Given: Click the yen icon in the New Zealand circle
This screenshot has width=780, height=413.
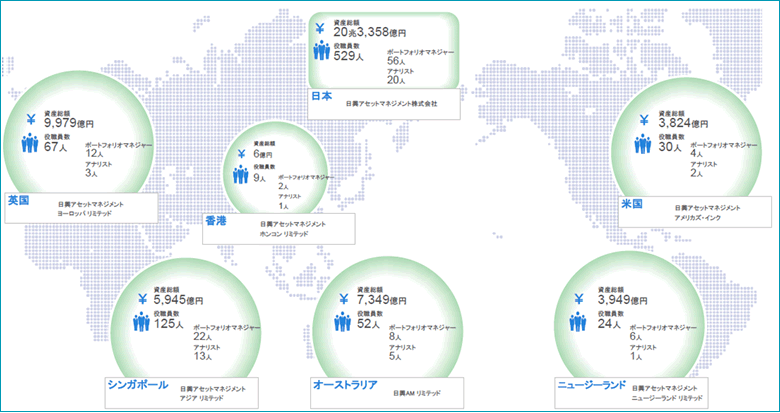Looking at the screenshot, I should 579,299.
